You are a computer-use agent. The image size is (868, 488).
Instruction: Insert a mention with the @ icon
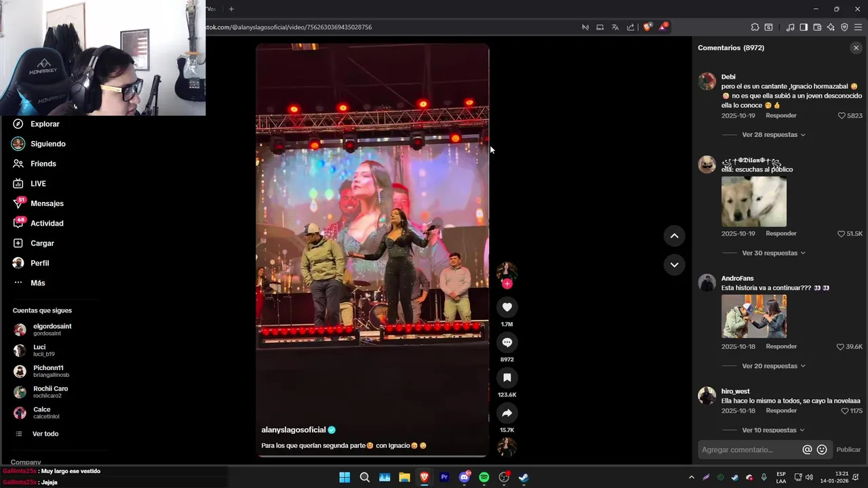click(807, 449)
